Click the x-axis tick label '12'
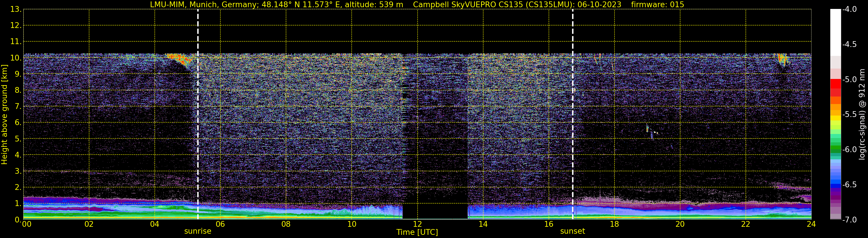The width and height of the screenshot is (868, 238). click(417, 224)
